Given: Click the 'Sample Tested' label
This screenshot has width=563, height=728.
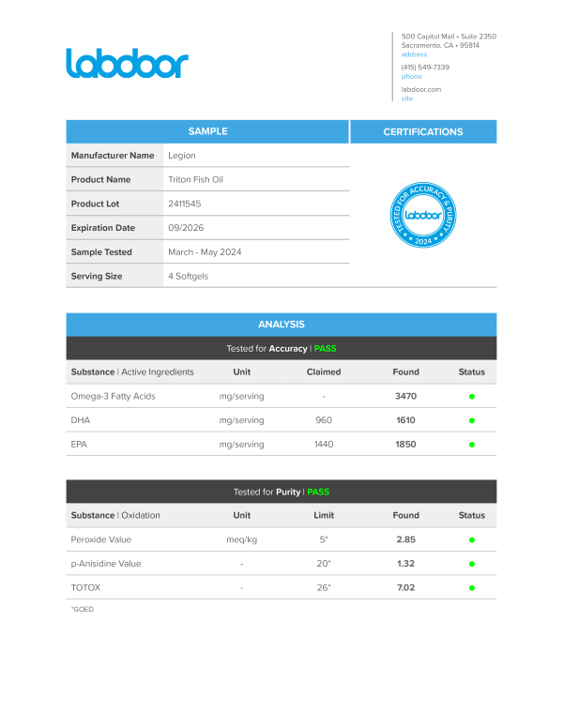Looking at the screenshot, I should [101, 252].
